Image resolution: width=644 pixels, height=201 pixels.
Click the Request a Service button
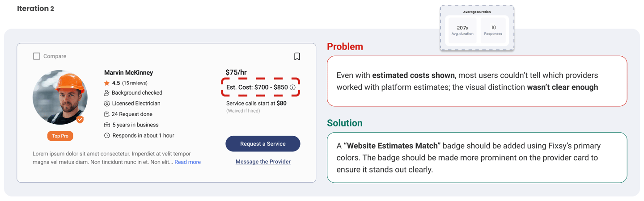click(x=263, y=144)
